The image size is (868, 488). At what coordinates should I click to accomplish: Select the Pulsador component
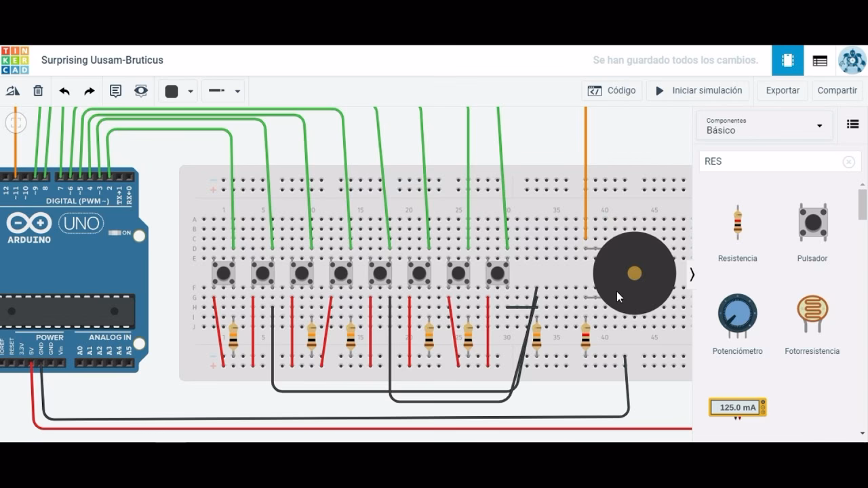point(812,232)
